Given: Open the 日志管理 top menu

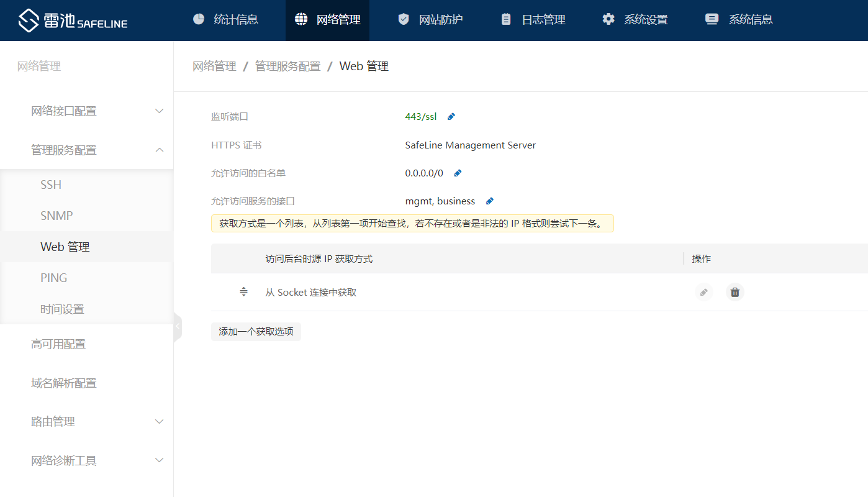Looking at the screenshot, I should (x=533, y=20).
